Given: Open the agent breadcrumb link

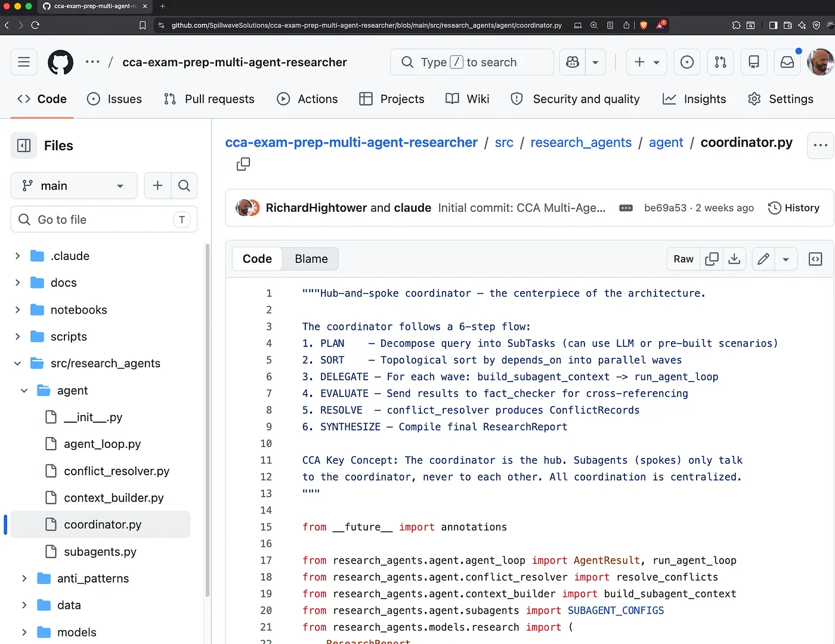Looking at the screenshot, I should [666, 143].
